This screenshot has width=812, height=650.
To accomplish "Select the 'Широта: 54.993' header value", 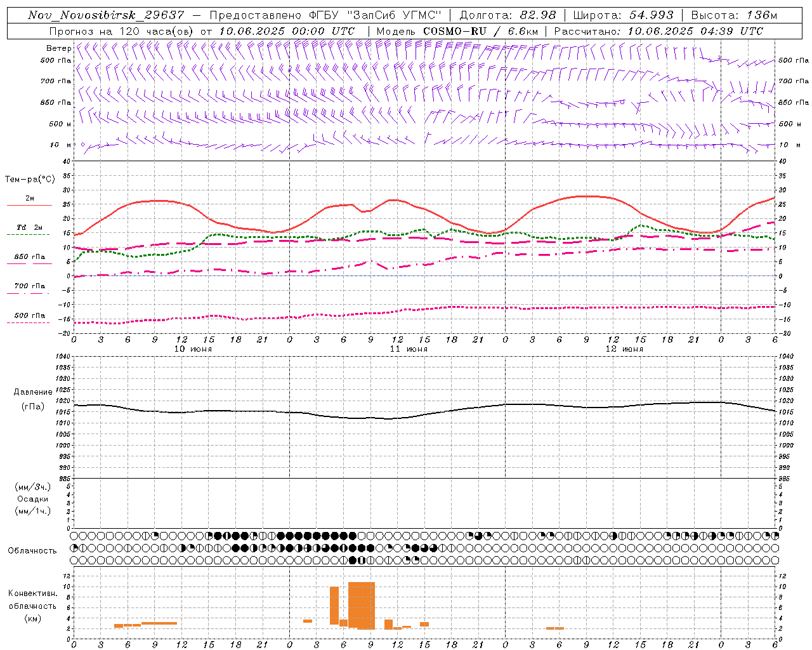I will tap(623, 16).
